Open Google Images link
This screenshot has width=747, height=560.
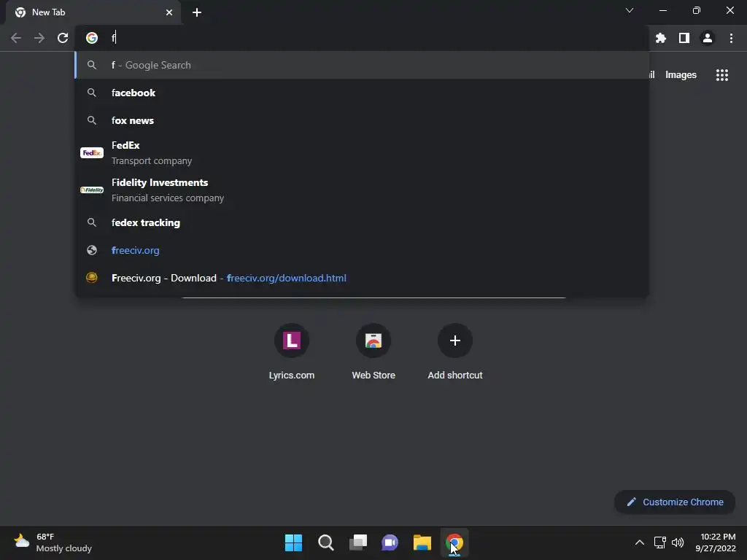click(681, 75)
